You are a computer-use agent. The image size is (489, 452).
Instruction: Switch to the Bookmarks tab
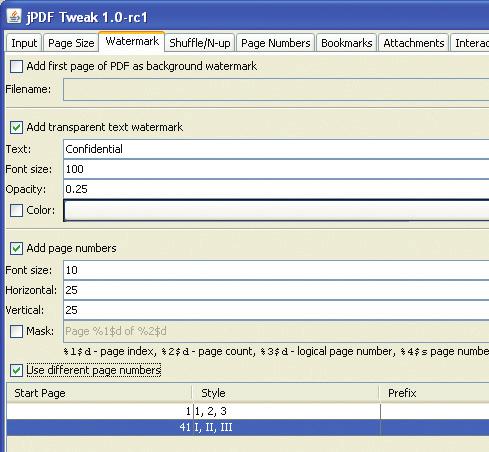click(347, 43)
